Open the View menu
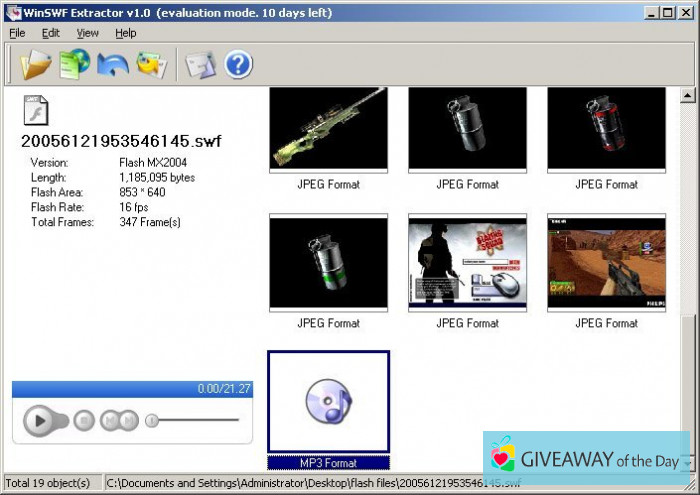This screenshot has width=700, height=495. pyautogui.click(x=88, y=33)
